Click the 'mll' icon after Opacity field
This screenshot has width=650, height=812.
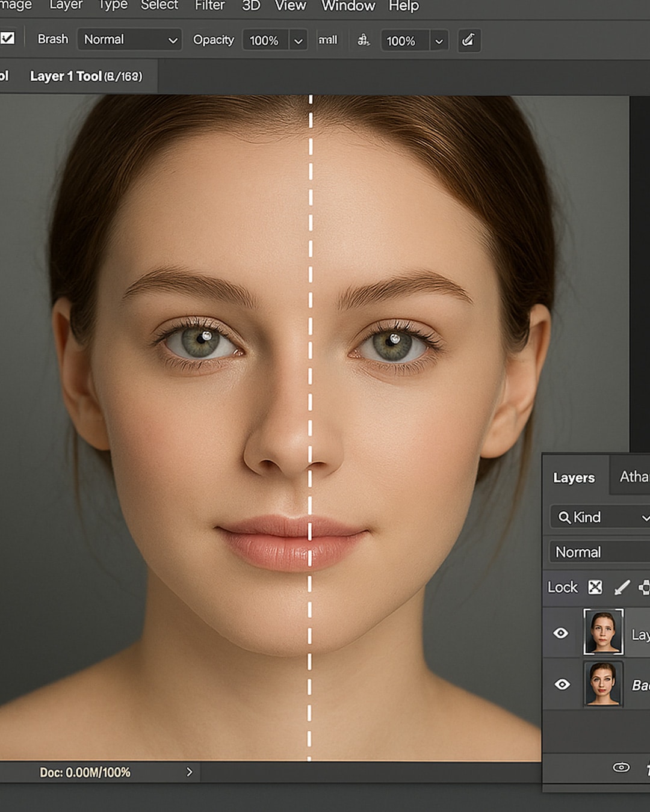pos(327,40)
